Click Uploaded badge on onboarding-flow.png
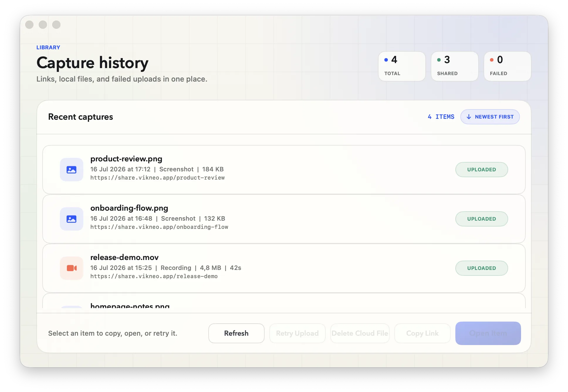The width and height of the screenshot is (568, 392). tap(481, 219)
